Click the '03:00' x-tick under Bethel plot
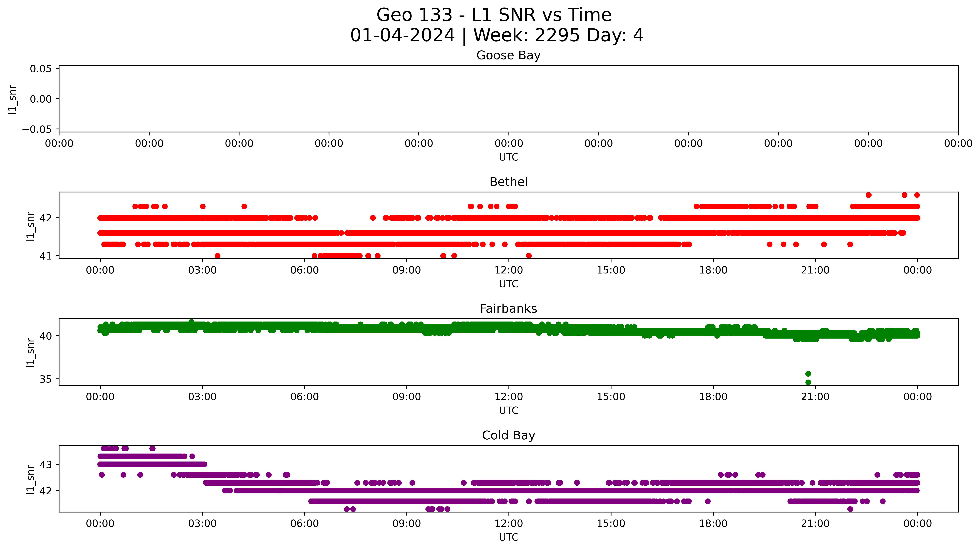 pyautogui.click(x=202, y=271)
